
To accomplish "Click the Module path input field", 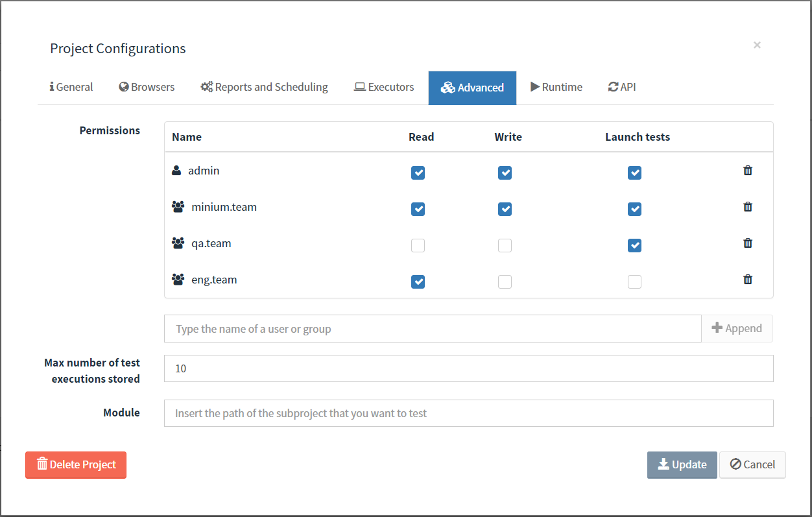I will (469, 413).
